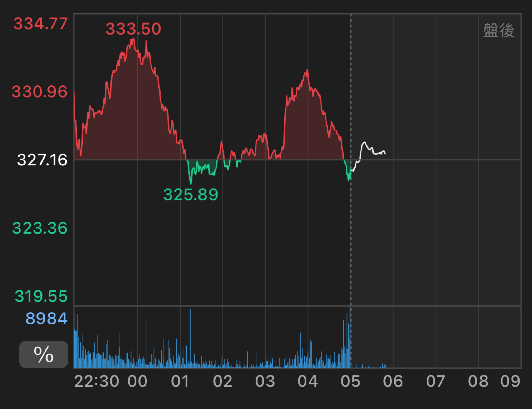Click the 323.36 axis price label
Image resolution: width=532 pixels, height=409 pixels.
tap(40, 228)
